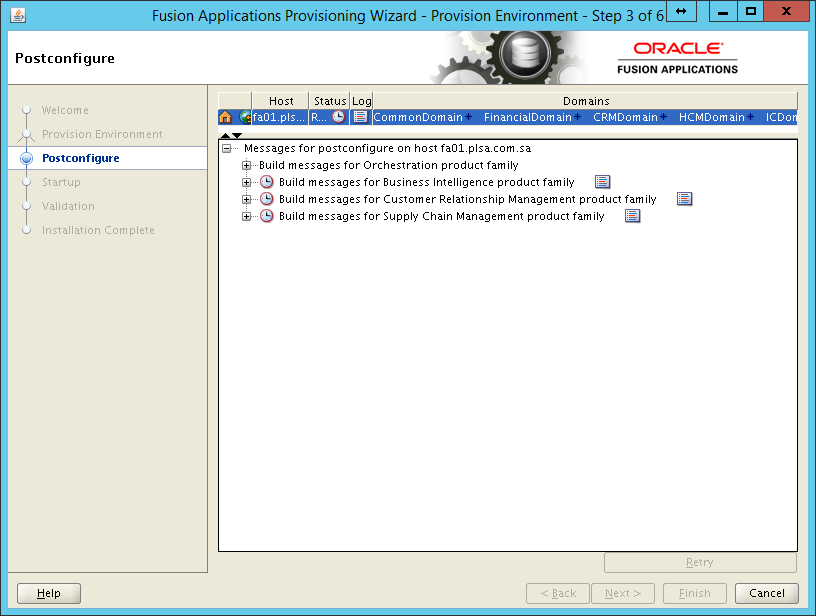
Task: Select the Startup step
Action: [x=61, y=182]
